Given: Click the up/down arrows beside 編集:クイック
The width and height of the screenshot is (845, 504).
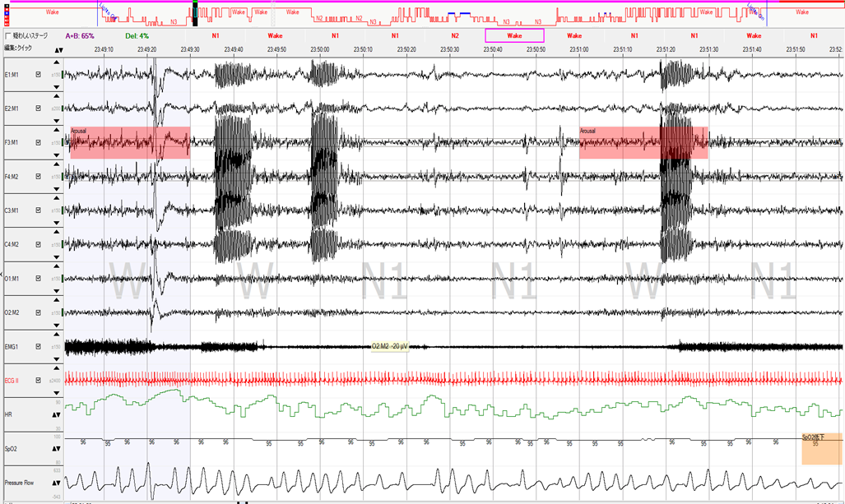Looking at the screenshot, I should [57, 50].
